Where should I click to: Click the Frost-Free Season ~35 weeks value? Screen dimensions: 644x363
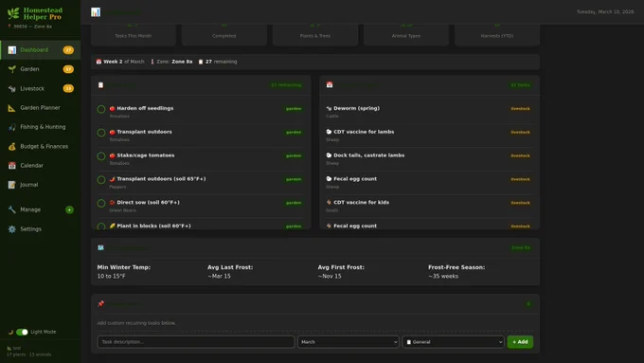click(443, 276)
